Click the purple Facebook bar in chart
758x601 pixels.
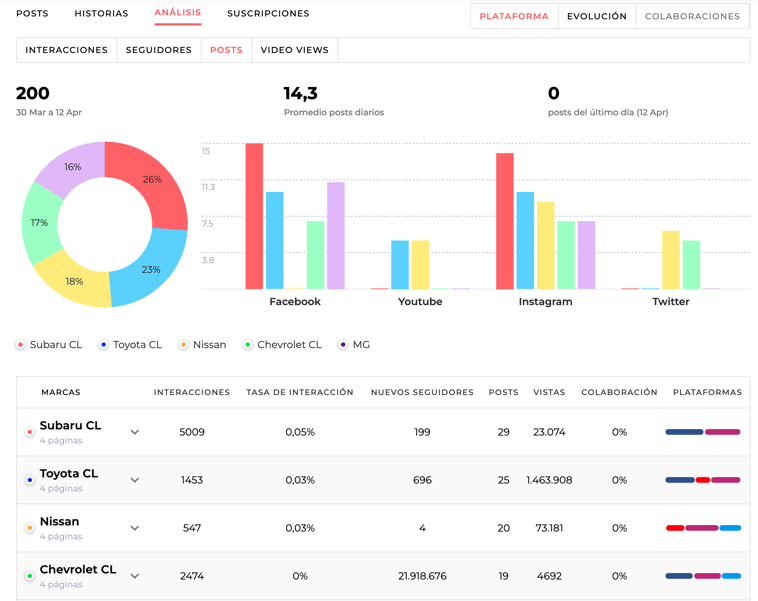[336, 235]
